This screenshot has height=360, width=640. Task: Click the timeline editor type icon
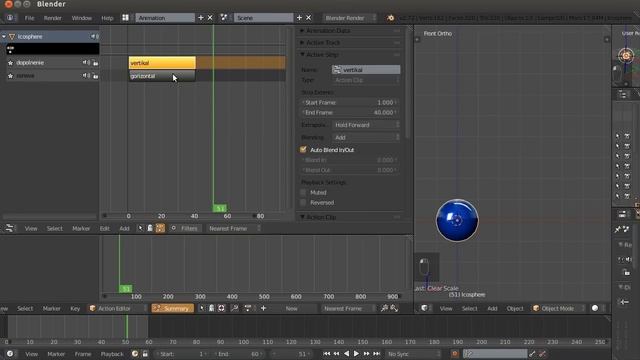point(10,353)
